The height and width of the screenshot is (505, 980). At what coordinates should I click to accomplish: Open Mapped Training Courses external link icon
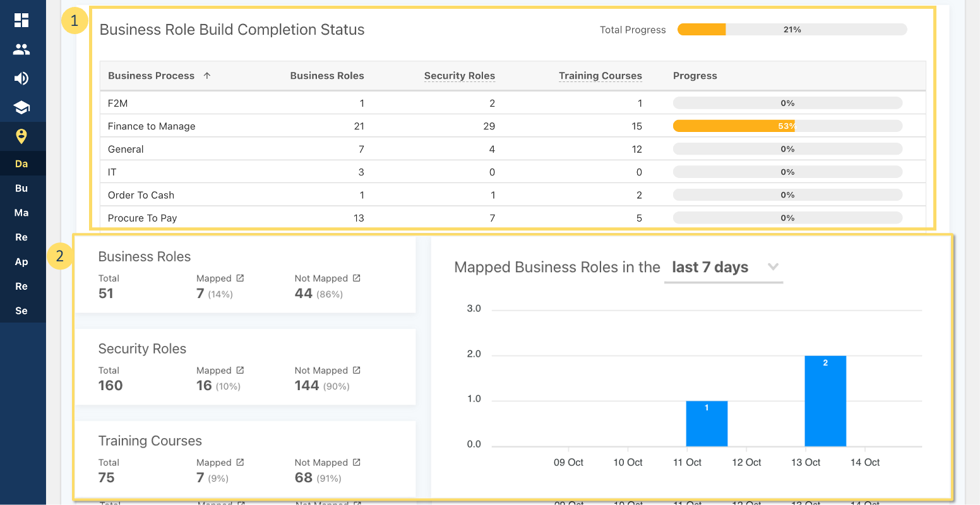pyautogui.click(x=239, y=462)
